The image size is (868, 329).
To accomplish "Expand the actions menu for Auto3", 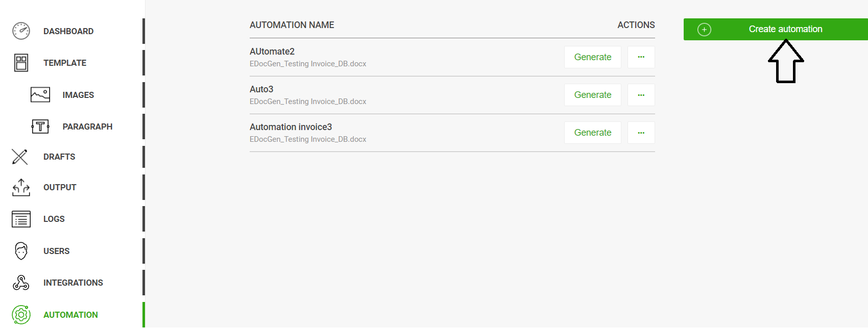I will point(641,94).
